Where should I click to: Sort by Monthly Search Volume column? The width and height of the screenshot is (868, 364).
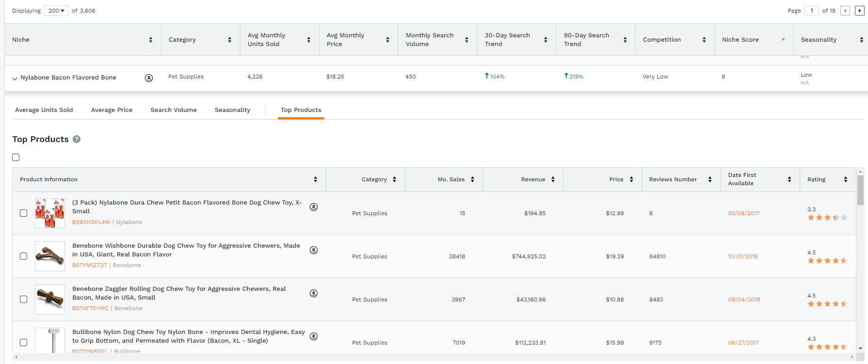click(x=467, y=40)
